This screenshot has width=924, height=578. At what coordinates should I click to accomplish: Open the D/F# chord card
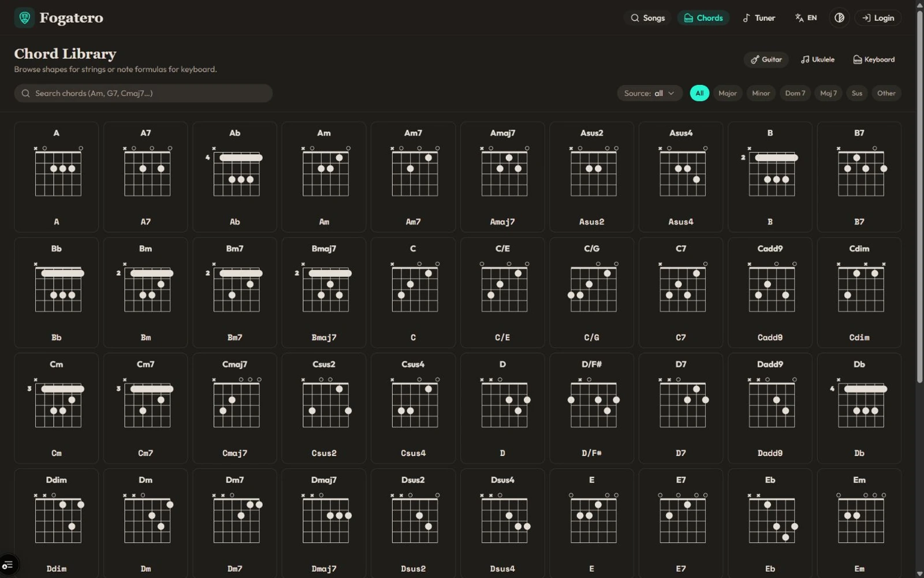[x=591, y=408]
